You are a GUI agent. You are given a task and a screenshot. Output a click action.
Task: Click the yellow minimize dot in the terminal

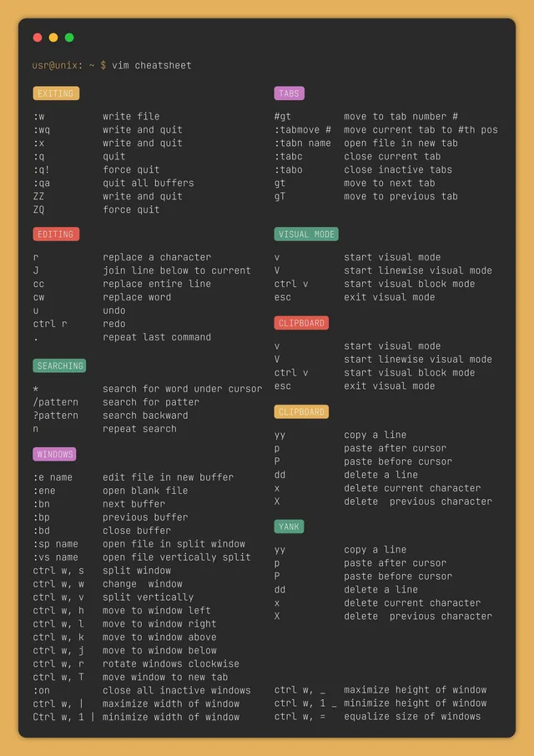click(x=53, y=38)
